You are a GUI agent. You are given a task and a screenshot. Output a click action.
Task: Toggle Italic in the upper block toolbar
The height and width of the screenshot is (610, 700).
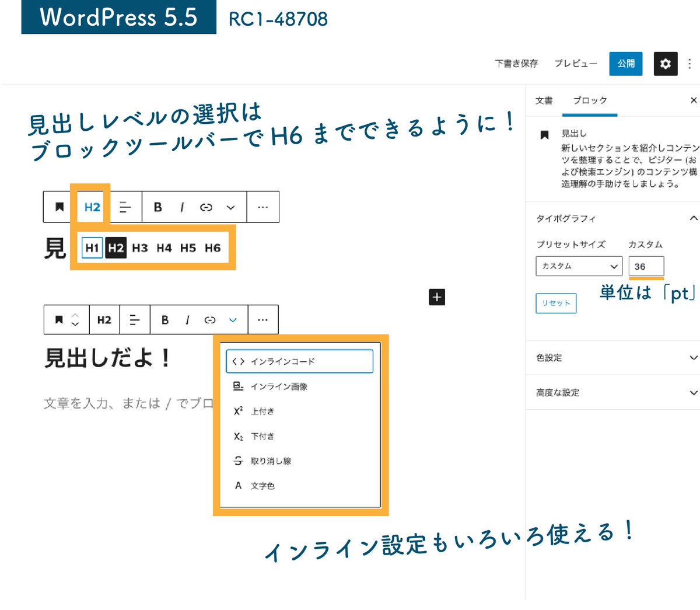click(182, 207)
